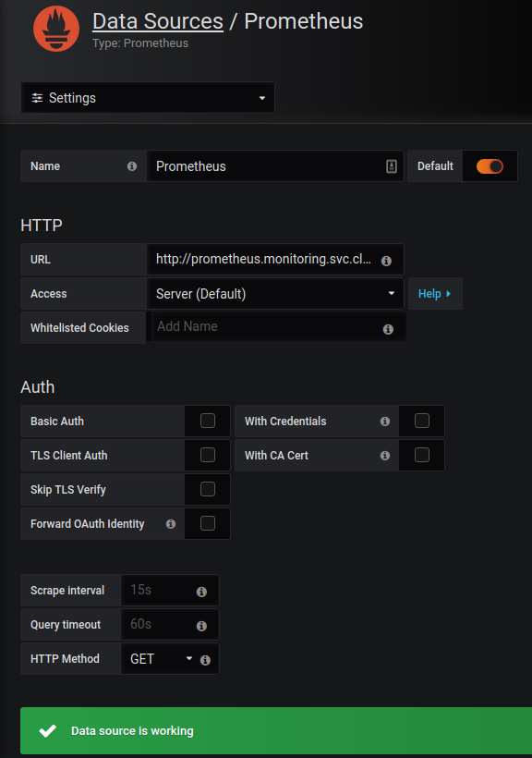Click the info icon beside Name label
Viewport: 532px width, 758px height.
pos(132,166)
